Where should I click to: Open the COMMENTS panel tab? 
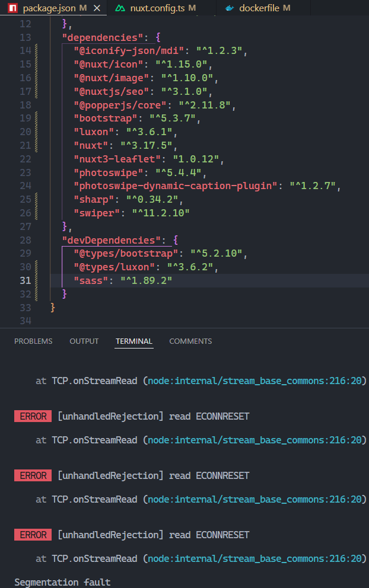click(190, 341)
